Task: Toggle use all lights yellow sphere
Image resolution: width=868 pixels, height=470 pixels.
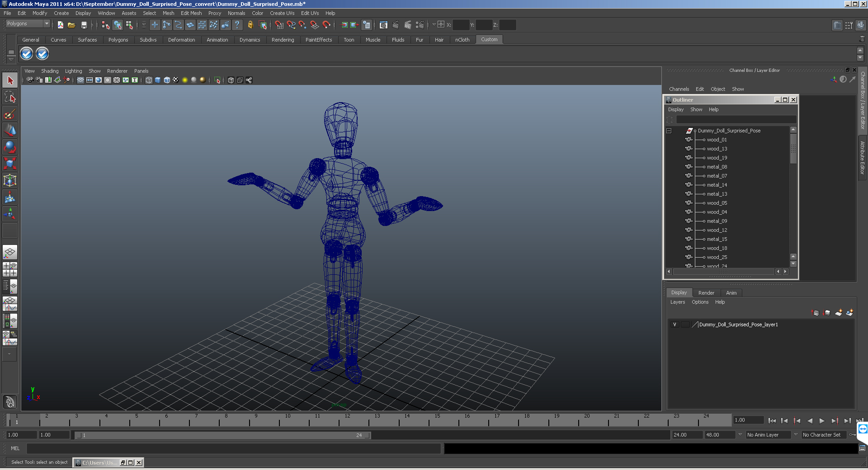Action: tap(185, 80)
